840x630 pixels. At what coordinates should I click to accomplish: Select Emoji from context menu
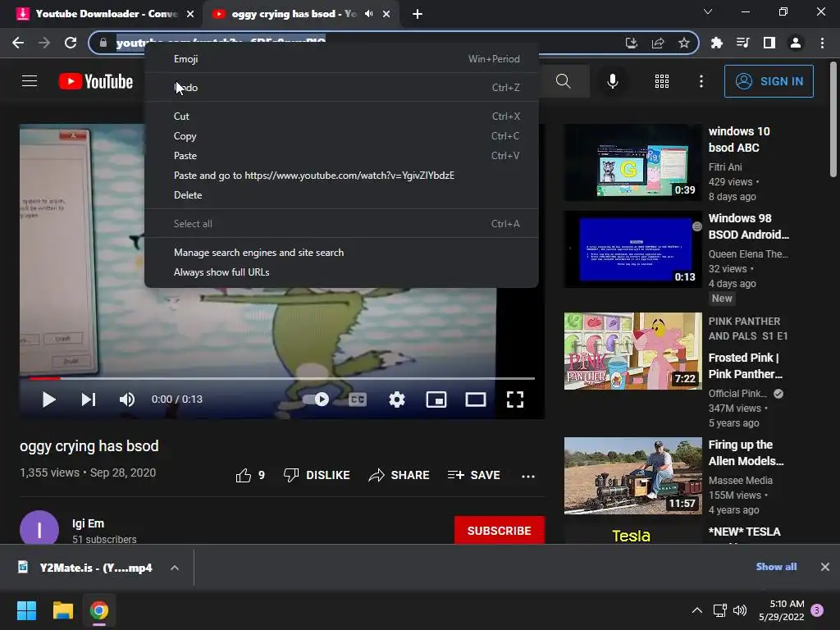coord(342,59)
